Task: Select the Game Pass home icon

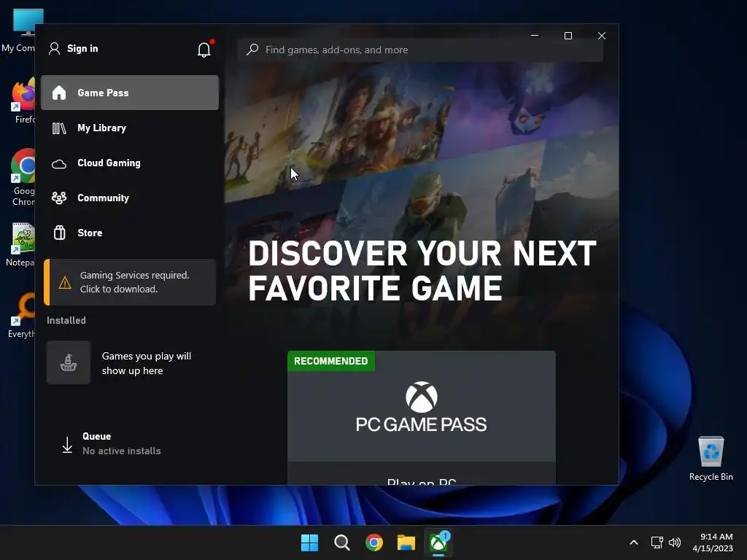Action: click(x=59, y=93)
